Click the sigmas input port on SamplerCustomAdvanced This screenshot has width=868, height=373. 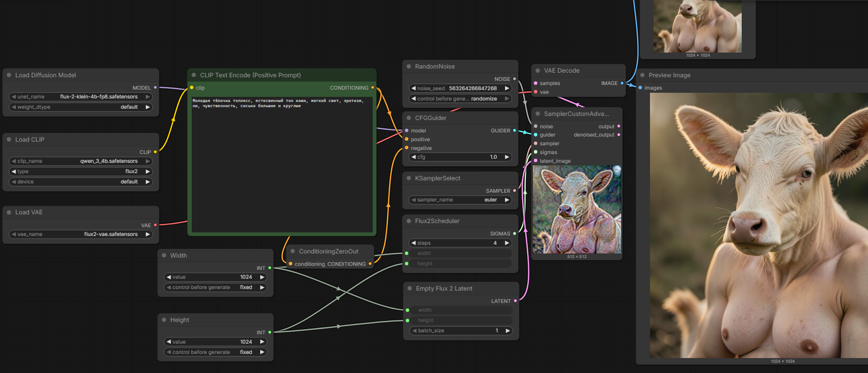536,152
